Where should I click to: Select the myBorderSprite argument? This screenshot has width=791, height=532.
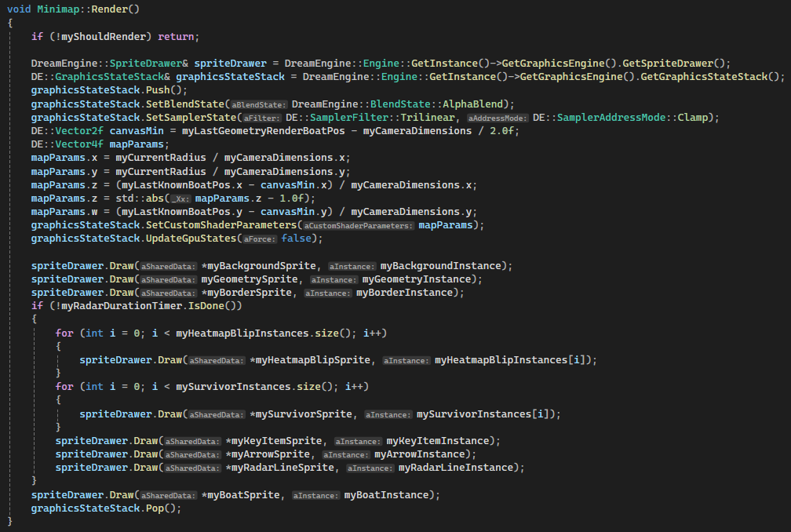tap(250, 293)
